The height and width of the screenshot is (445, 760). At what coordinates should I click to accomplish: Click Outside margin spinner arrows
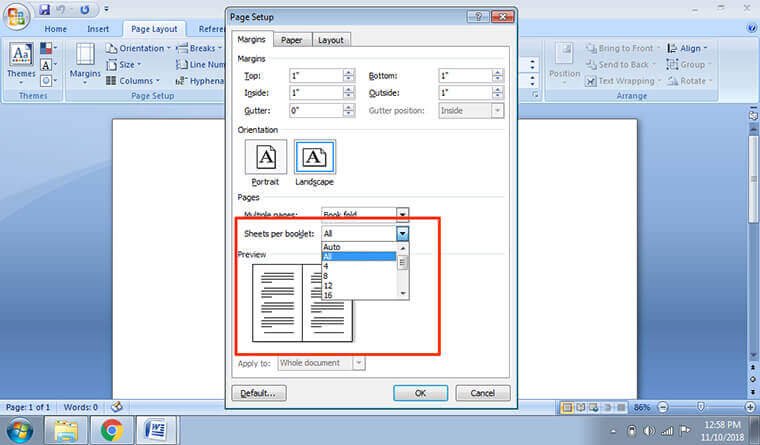tap(498, 93)
